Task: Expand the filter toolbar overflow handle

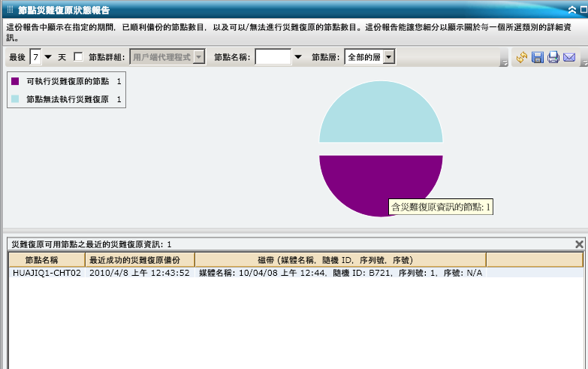Action: pos(504,63)
